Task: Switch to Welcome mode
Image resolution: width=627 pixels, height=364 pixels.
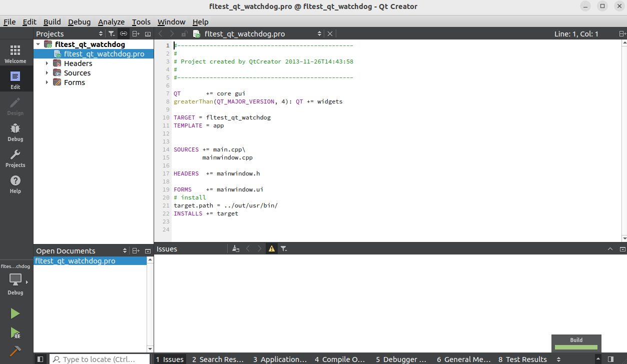Action: [x=16, y=53]
